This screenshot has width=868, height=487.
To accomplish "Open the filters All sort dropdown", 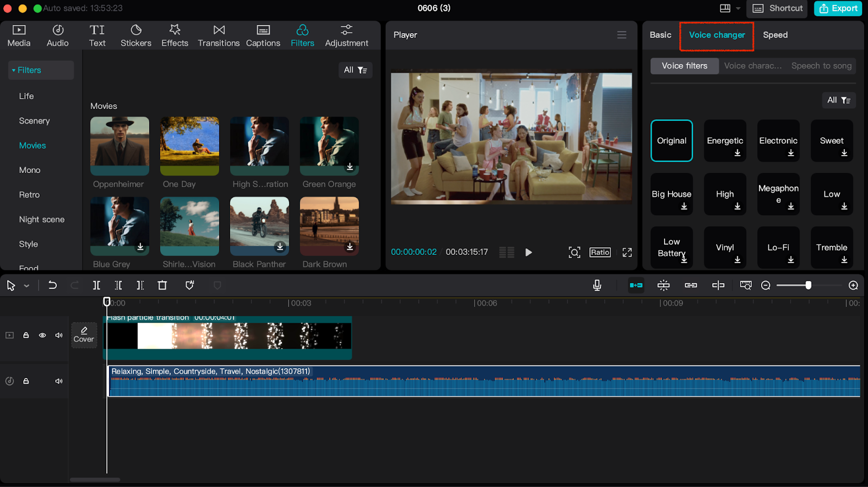I will point(355,70).
